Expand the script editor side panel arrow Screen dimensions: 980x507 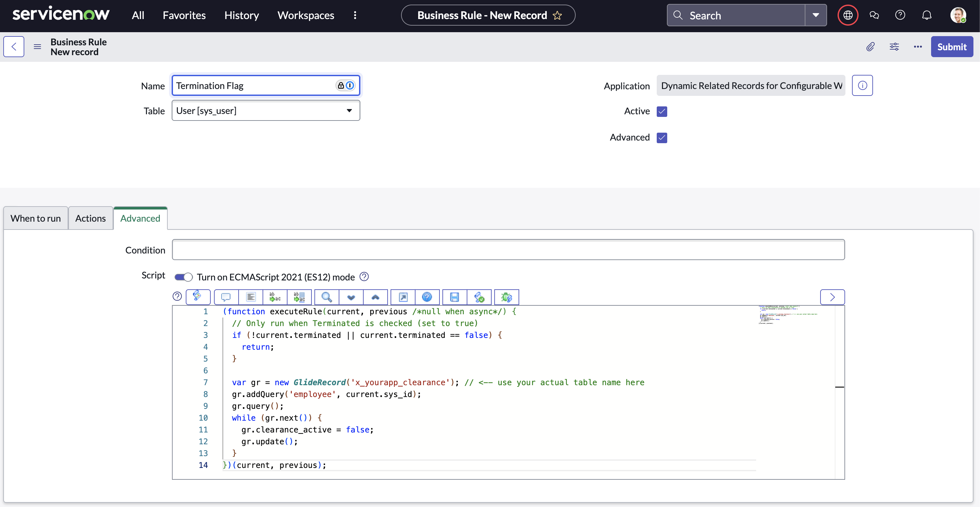[x=832, y=297]
